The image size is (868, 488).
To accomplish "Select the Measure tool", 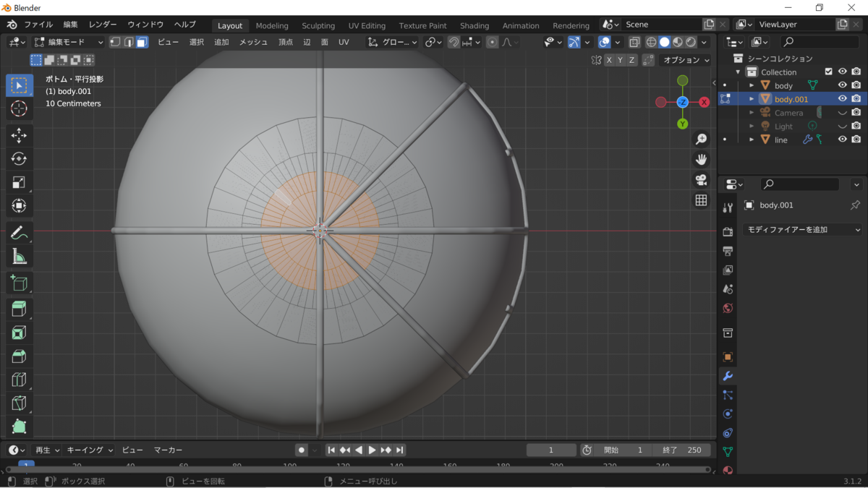I will tap(20, 256).
